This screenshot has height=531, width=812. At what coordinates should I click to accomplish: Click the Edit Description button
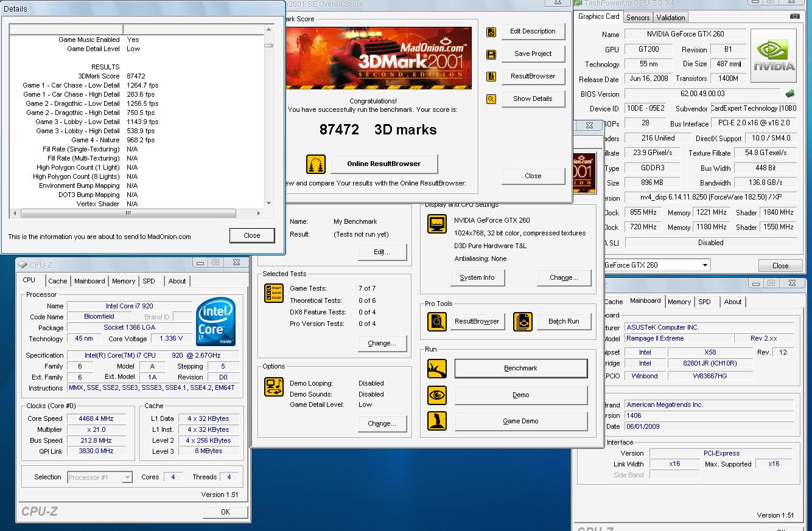(533, 32)
